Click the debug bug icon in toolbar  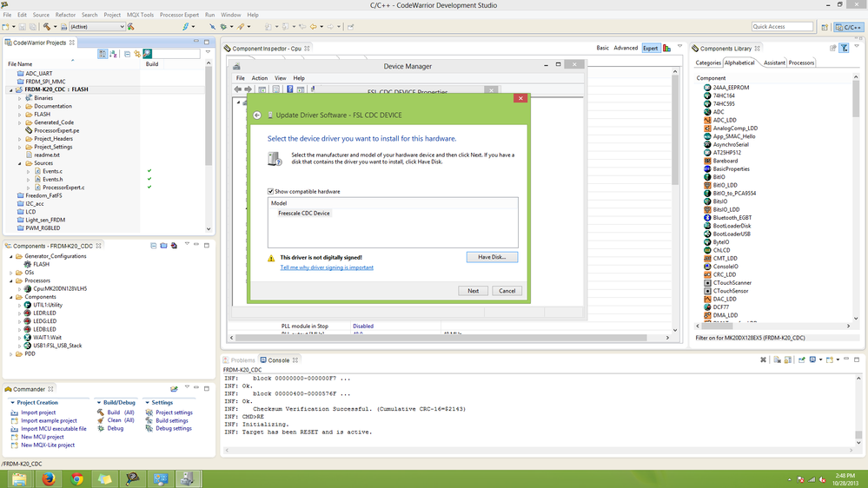[223, 27]
